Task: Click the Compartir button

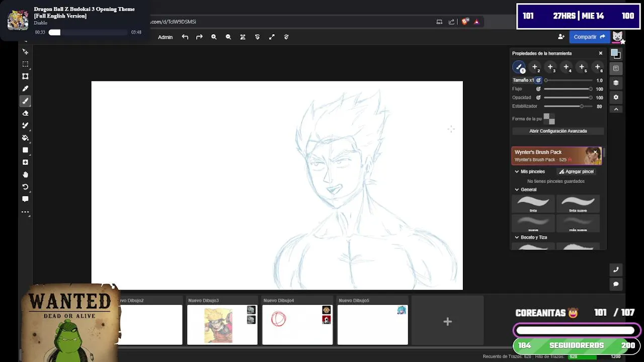Action: pos(590,37)
